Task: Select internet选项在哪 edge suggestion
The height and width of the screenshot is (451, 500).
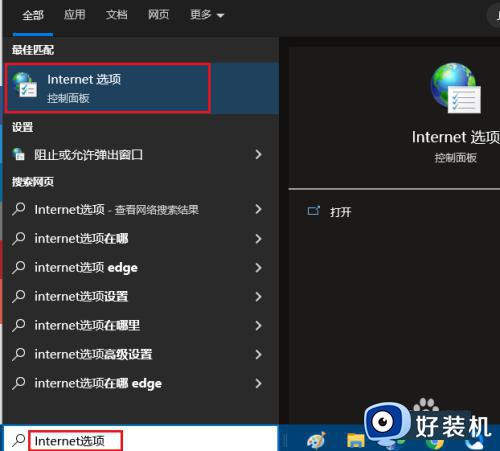Action: (x=141, y=383)
